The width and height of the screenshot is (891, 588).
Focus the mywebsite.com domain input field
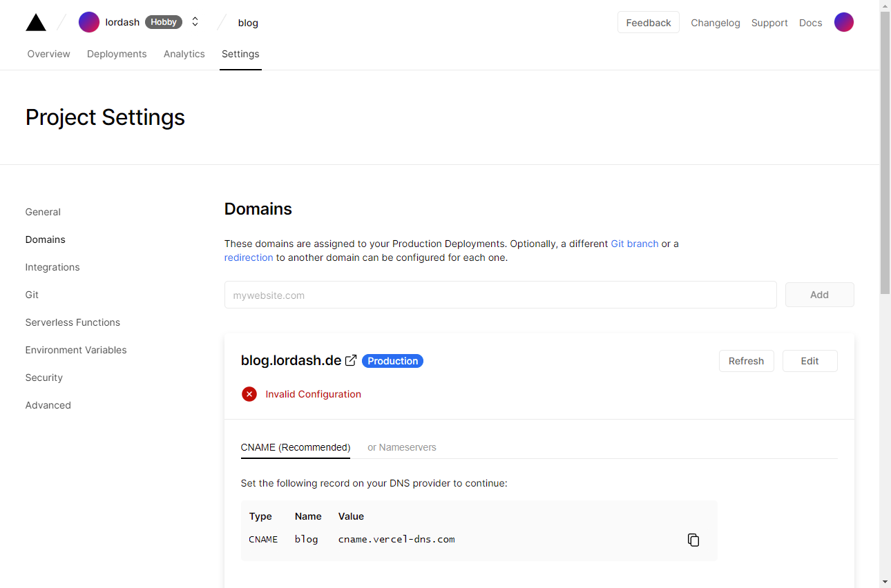coord(501,295)
